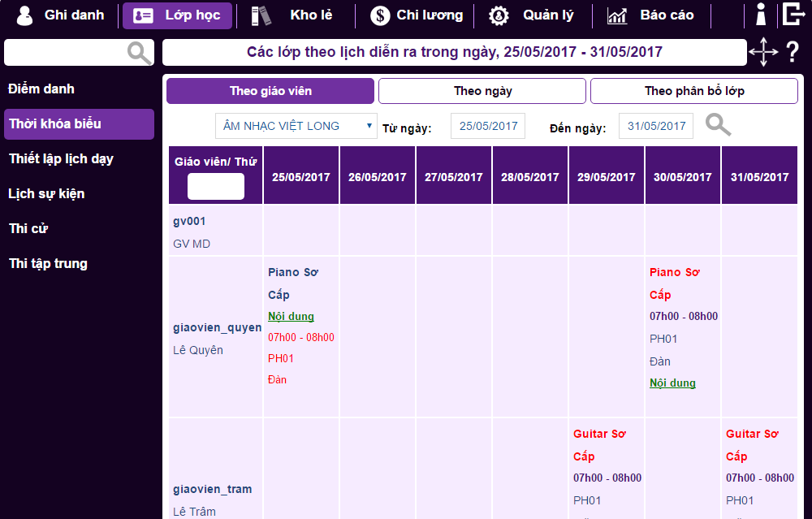This screenshot has height=519, width=812.
Task: Go to Thiết lập lịch dạy
Action: point(61,159)
